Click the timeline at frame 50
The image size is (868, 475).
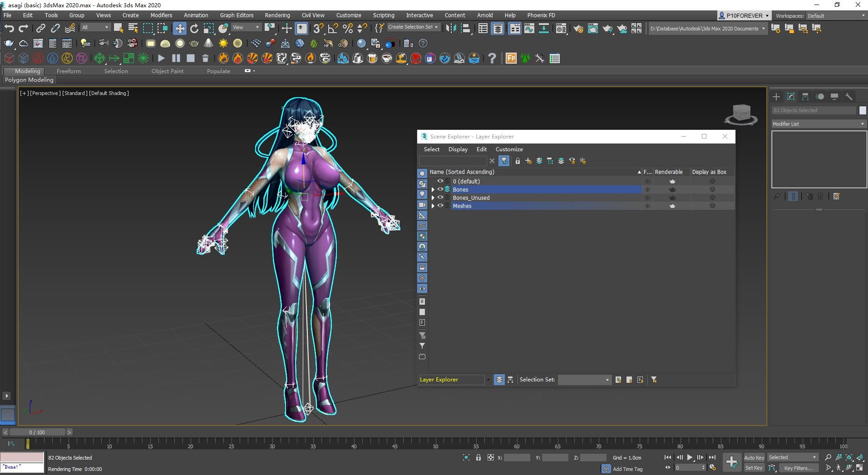click(435, 444)
